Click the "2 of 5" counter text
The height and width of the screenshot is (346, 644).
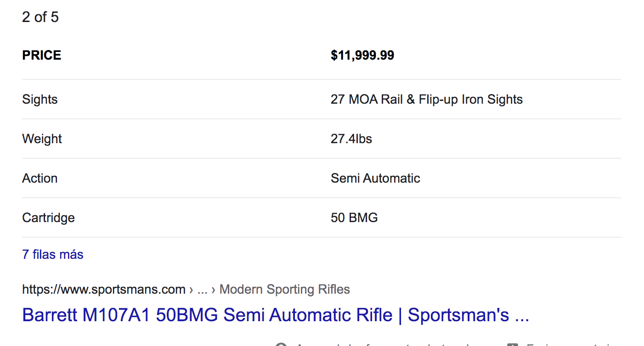tap(40, 17)
